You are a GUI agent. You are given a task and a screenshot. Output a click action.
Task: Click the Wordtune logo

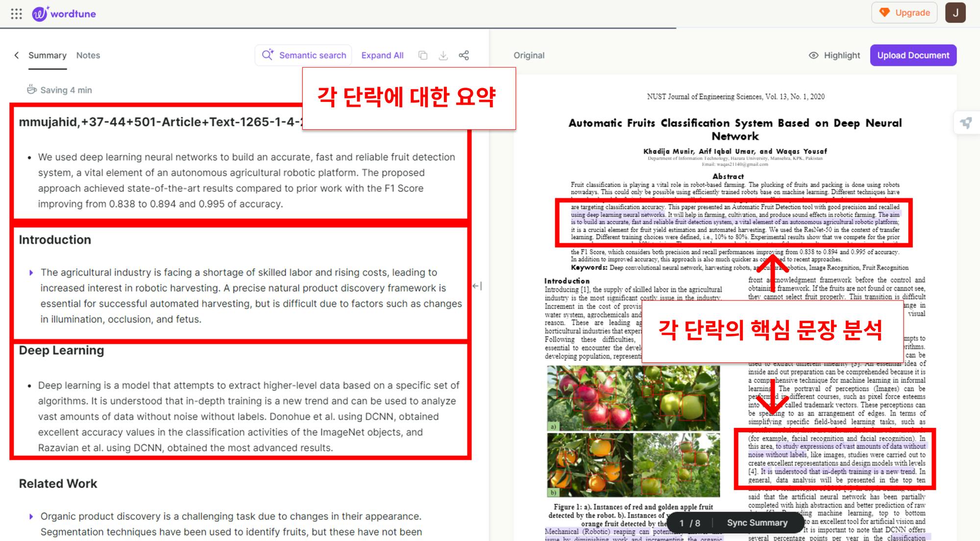point(64,14)
